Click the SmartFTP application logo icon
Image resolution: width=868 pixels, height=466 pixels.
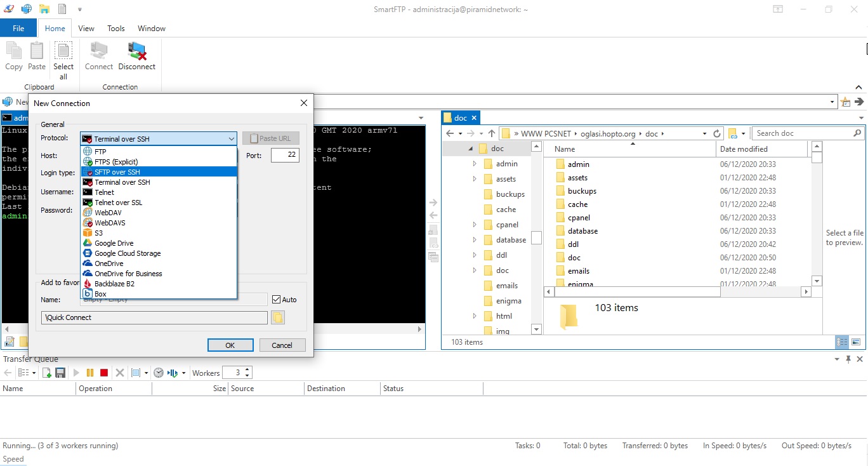coord(8,9)
